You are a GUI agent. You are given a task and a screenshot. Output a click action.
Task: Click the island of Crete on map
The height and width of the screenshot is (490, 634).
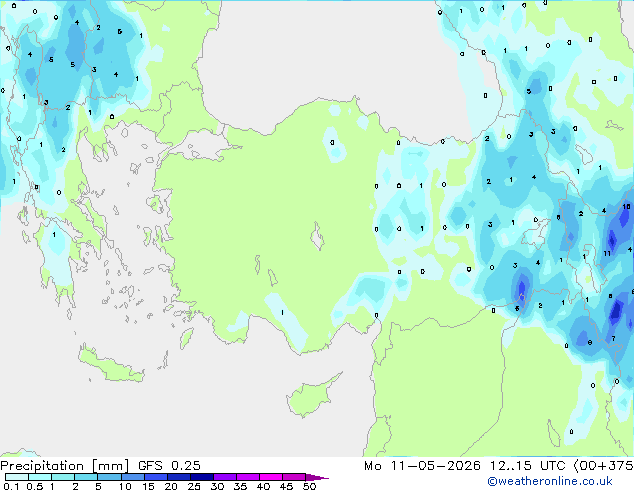(x=111, y=366)
